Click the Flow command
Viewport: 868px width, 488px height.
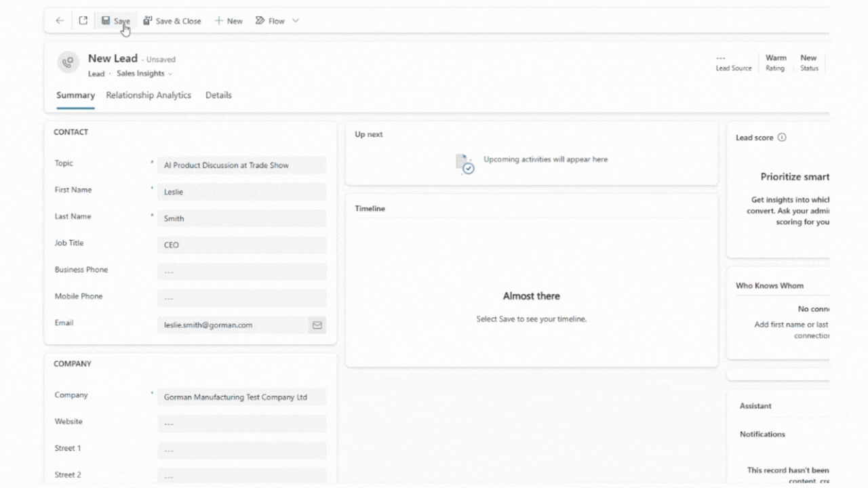click(x=270, y=21)
